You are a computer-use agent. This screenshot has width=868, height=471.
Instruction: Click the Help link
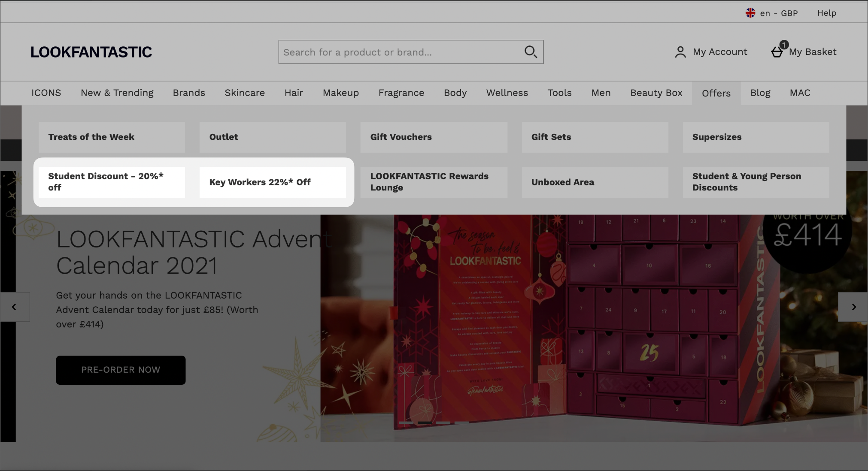(826, 13)
